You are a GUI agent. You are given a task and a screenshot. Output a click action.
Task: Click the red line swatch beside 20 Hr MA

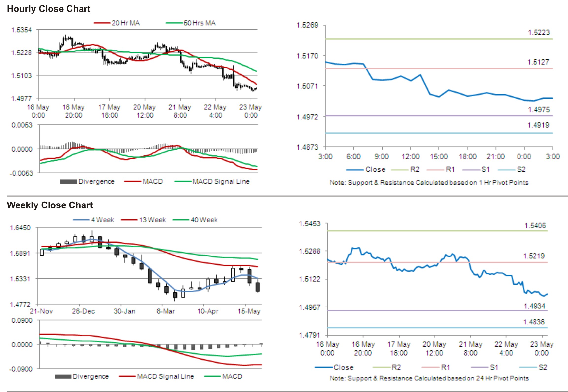tap(102, 23)
